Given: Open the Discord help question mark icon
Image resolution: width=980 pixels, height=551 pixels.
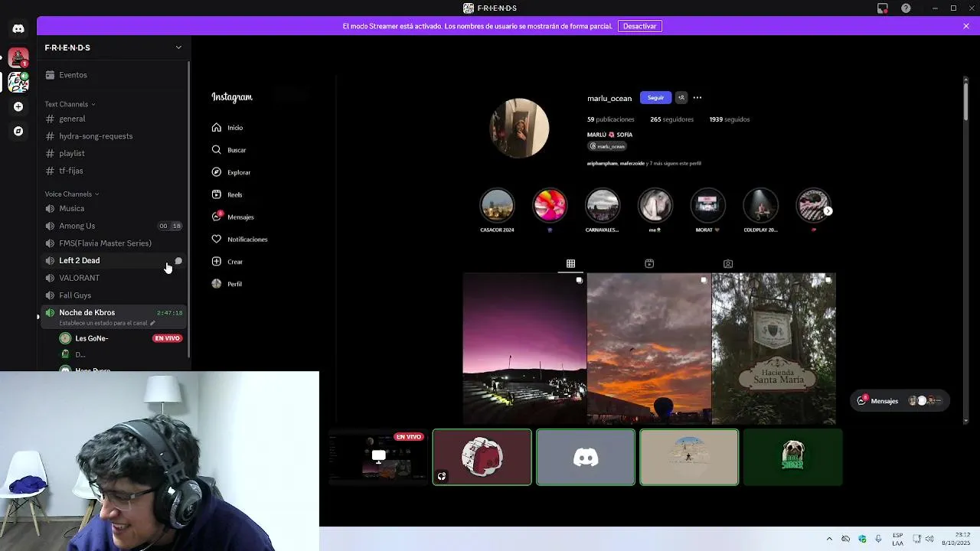Looking at the screenshot, I should (906, 8).
